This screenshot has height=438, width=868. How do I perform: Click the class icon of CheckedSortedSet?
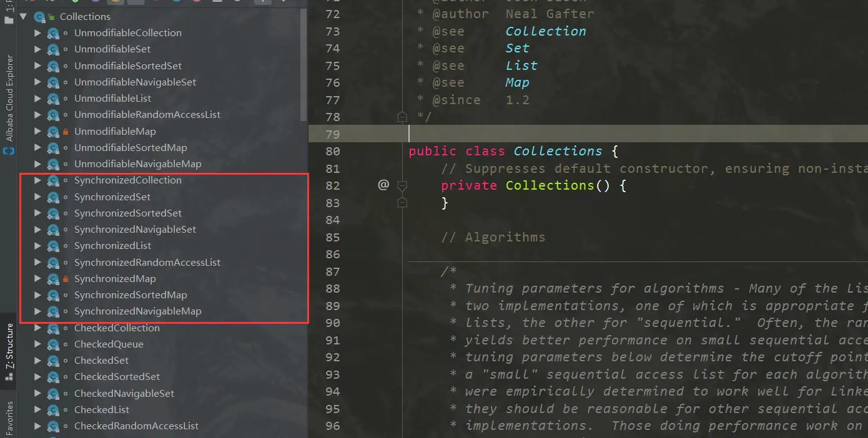tap(54, 377)
